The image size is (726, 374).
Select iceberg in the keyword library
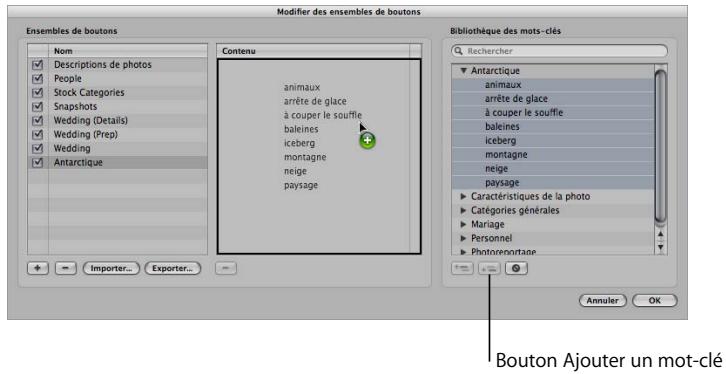tap(553, 140)
